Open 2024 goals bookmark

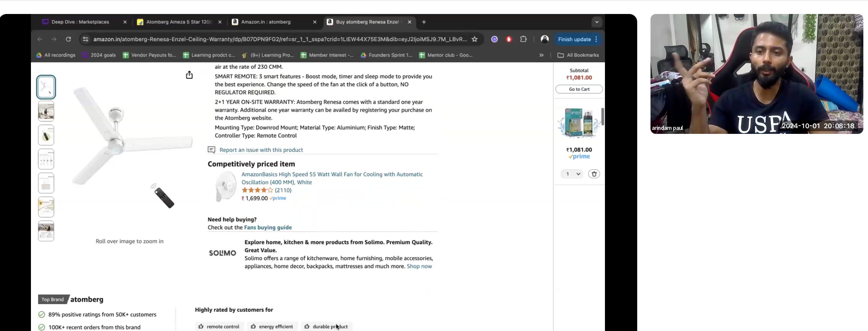click(99, 55)
